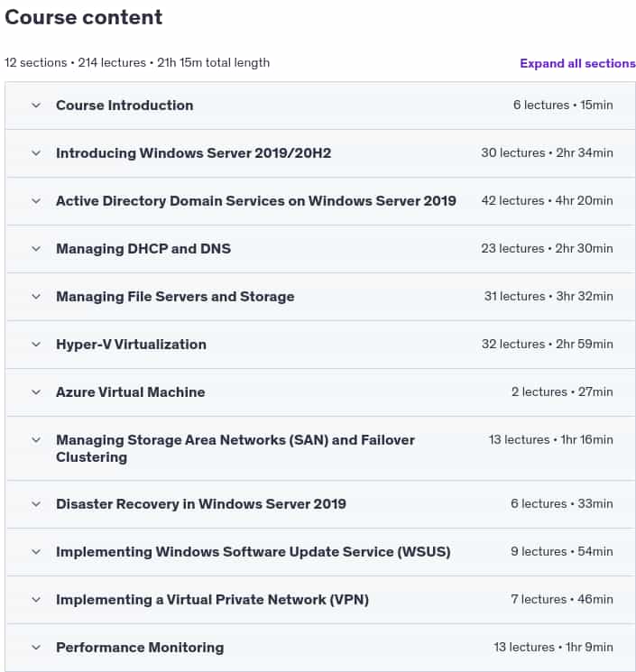Open Active Directory Domain Services section title

256,201
